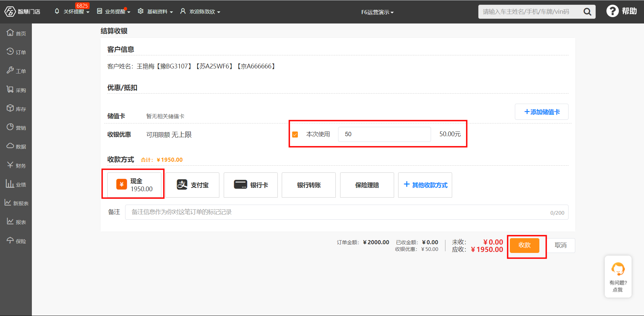
Task: Open the 基础资料 menu label
Action: (157, 12)
